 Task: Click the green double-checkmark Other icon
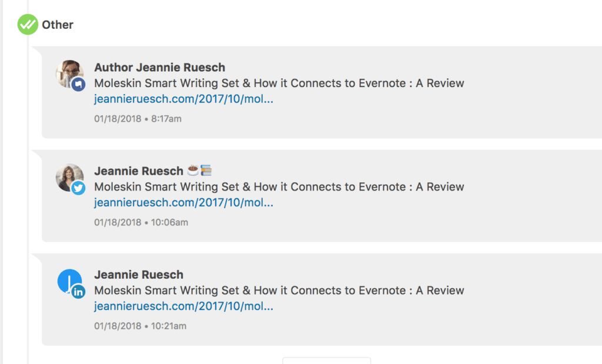point(28,25)
